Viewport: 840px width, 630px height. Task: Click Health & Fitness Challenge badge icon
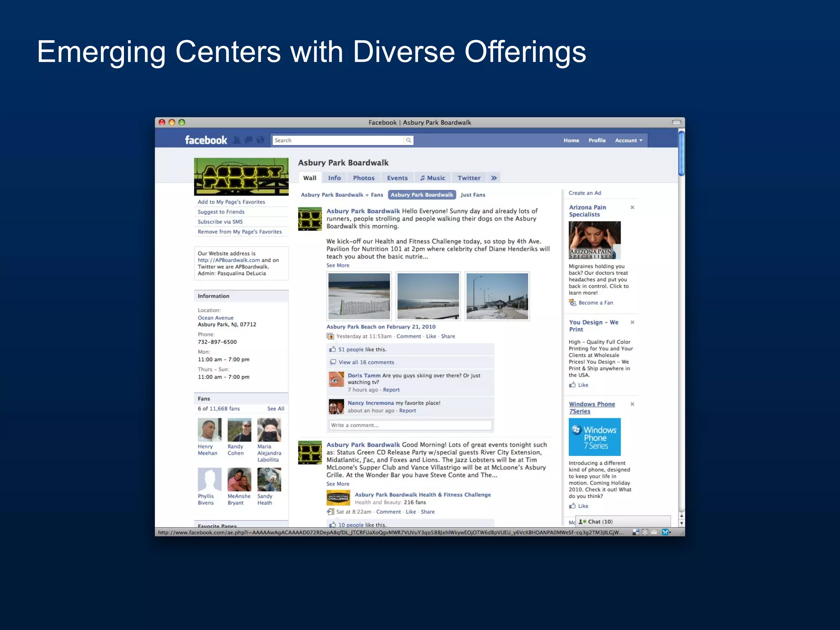pyautogui.click(x=338, y=498)
